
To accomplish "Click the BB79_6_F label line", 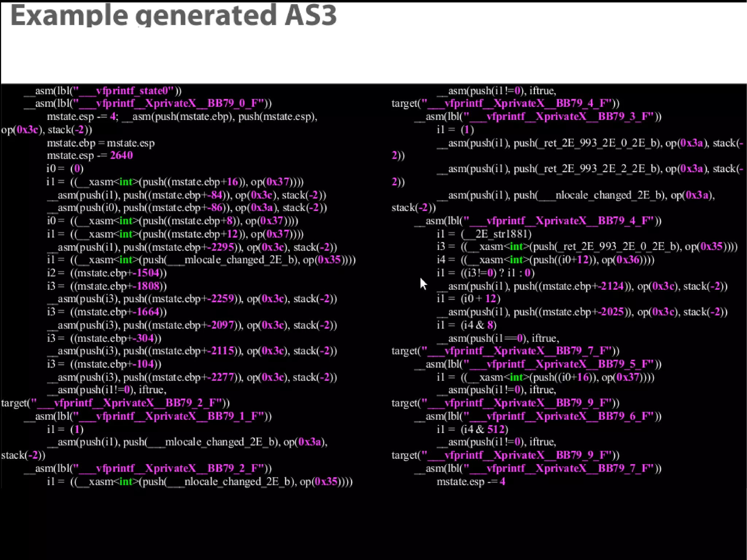I will coord(538,416).
